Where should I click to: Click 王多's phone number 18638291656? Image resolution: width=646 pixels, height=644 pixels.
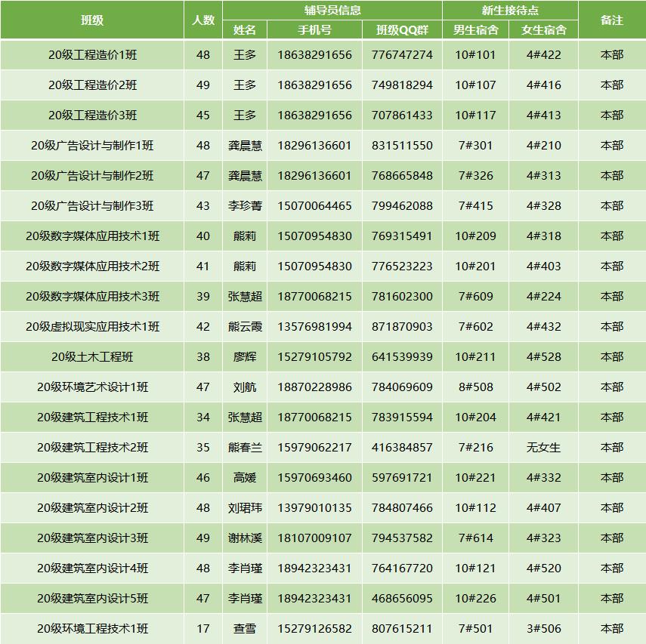click(314, 54)
